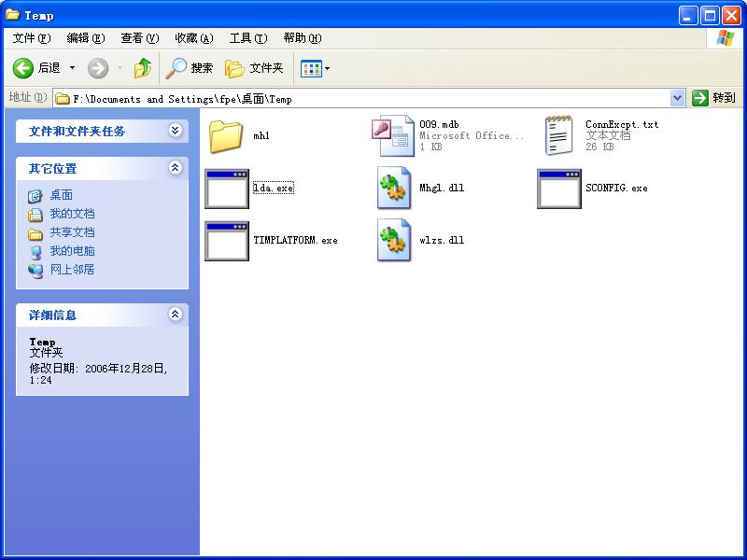The width and height of the screenshot is (747, 560).
Task: Select the 009.mdb Access database icon
Action: [x=393, y=135]
